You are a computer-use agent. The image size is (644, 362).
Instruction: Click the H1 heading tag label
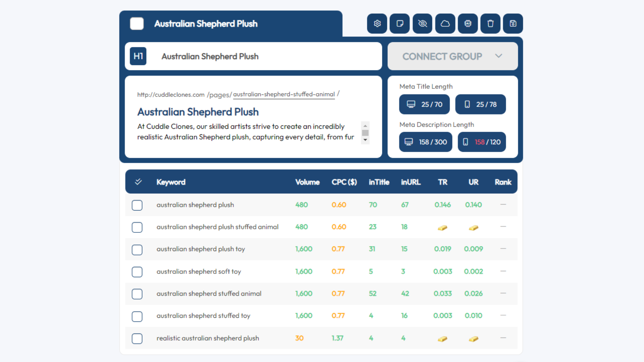click(x=138, y=56)
